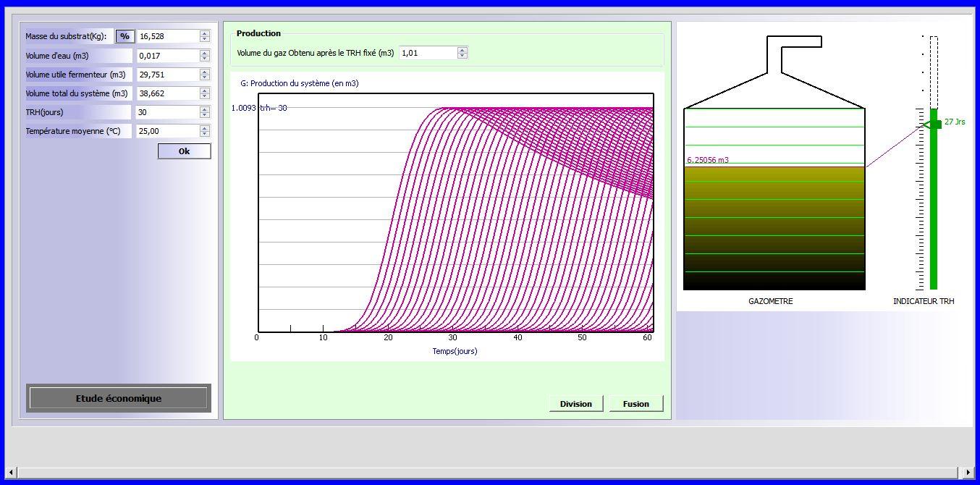This screenshot has height=485, width=980.
Task: Click the gazometer tank fill level
Action: tap(774, 228)
